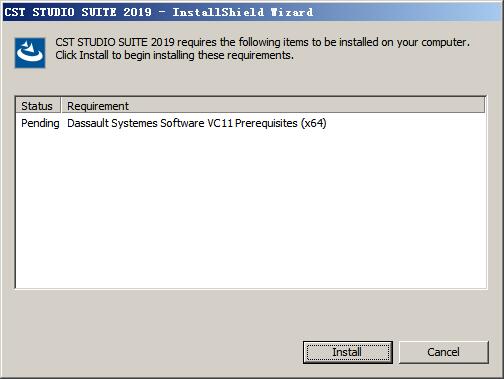Select the Status column header
The image size is (504, 379).
pyautogui.click(x=38, y=106)
